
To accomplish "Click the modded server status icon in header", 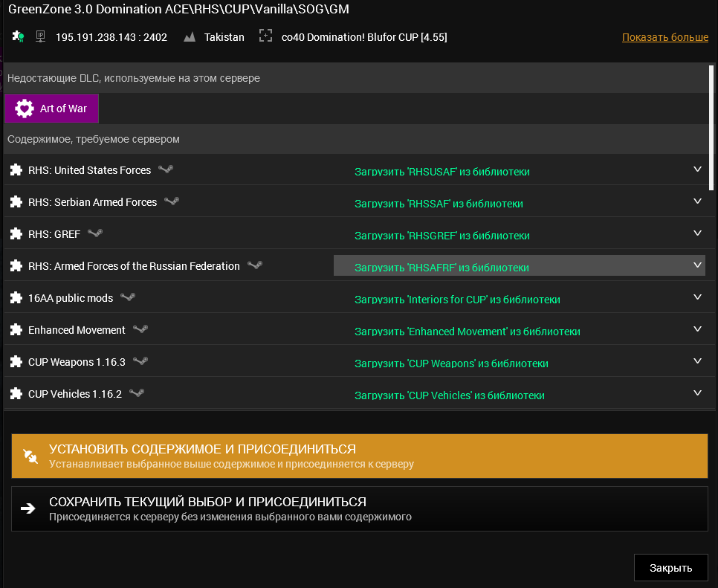I will [x=18, y=36].
